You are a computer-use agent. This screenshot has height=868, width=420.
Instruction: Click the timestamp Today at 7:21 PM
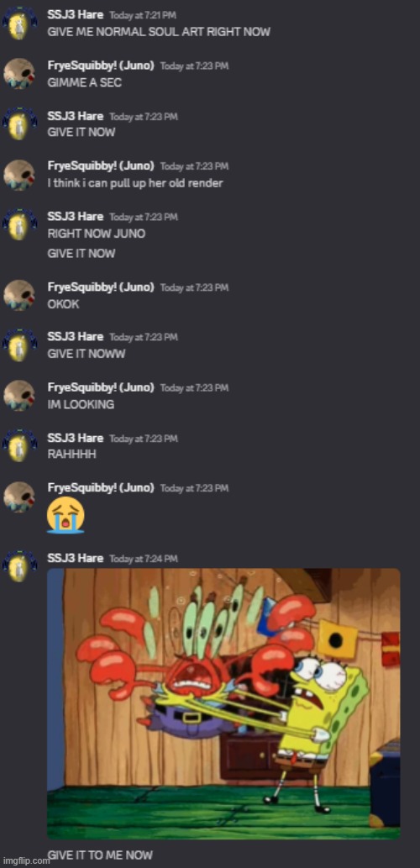click(x=144, y=15)
